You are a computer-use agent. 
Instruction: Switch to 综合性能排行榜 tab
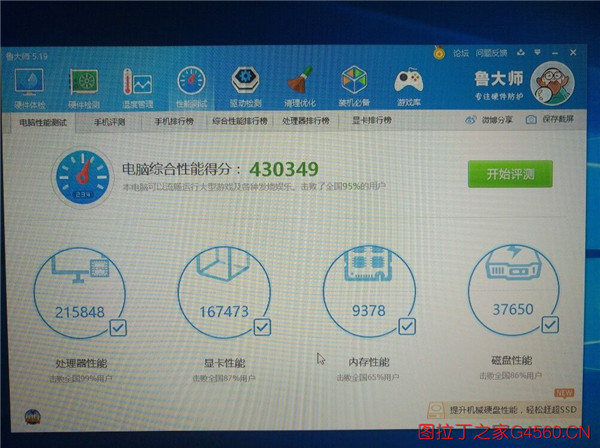[x=240, y=121]
